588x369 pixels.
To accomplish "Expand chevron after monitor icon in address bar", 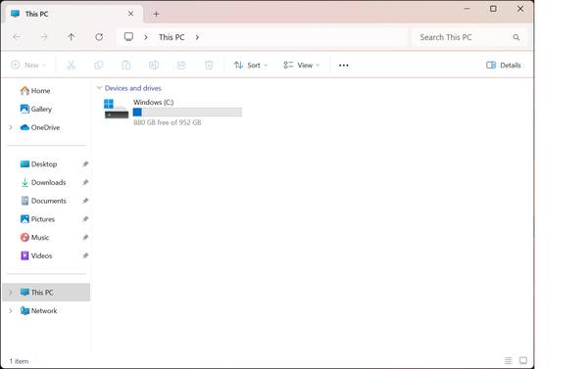I will coord(146,37).
